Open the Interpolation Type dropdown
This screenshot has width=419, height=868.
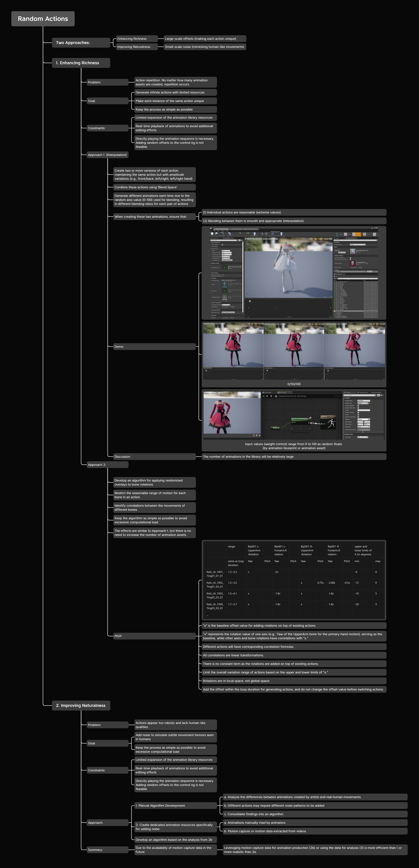coord(227,260)
